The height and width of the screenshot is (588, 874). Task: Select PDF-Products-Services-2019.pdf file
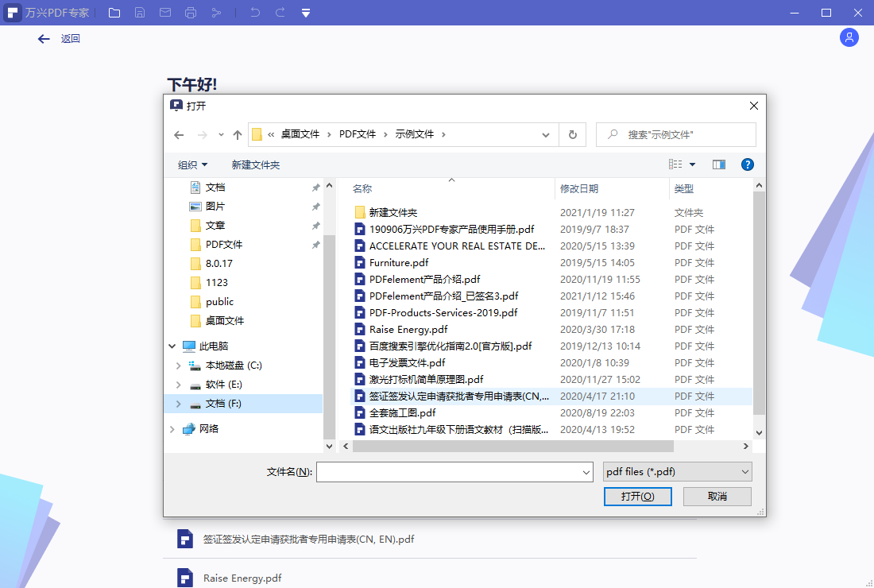[443, 312]
